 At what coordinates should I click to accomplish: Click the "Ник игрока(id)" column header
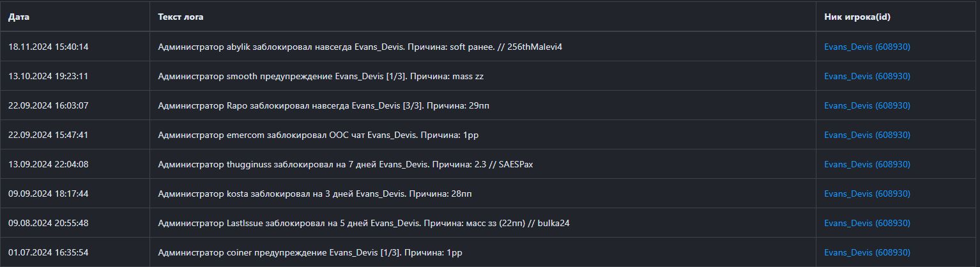[857, 17]
